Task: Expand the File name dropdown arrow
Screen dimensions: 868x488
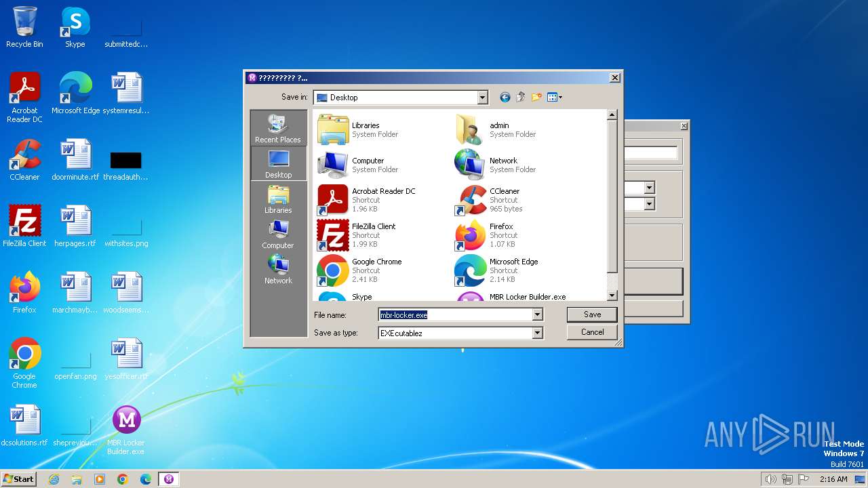Action: pyautogui.click(x=537, y=314)
